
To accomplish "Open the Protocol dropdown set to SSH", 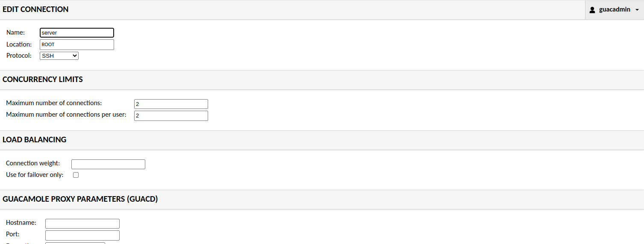I will click(59, 56).
